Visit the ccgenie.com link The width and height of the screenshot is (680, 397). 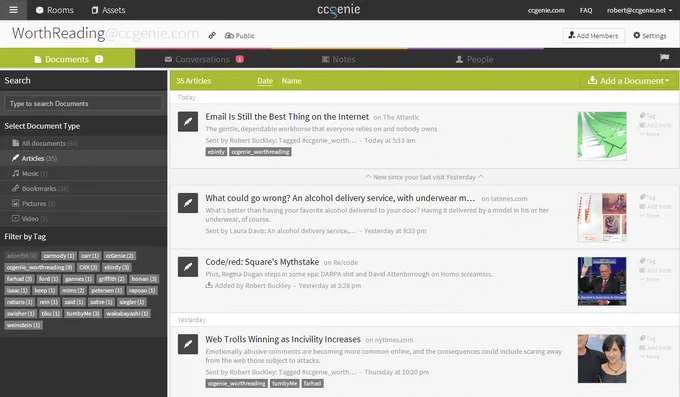click(546, 10)
